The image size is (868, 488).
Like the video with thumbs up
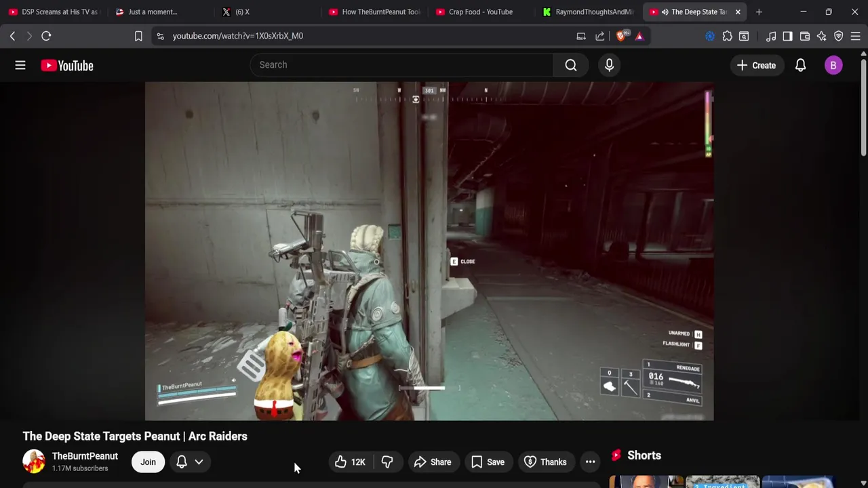(350, 462)
